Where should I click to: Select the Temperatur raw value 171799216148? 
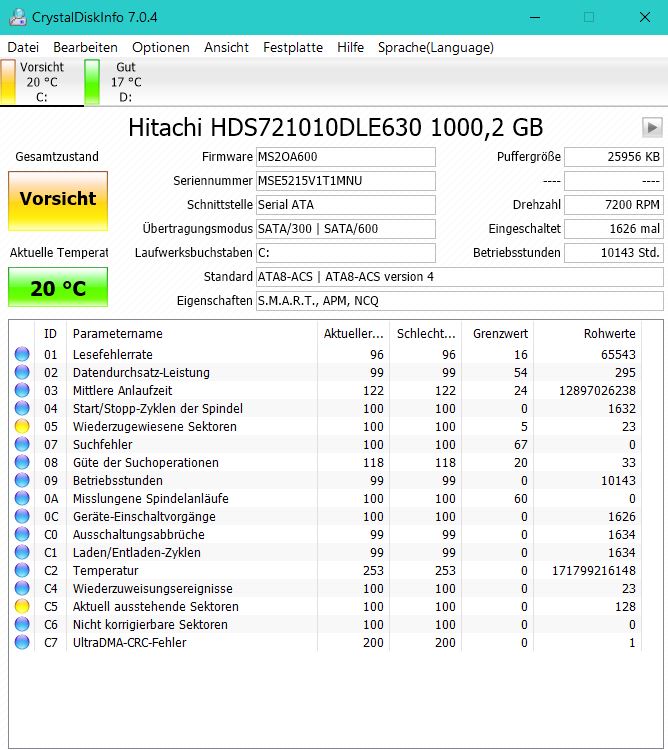click(594, 570)
